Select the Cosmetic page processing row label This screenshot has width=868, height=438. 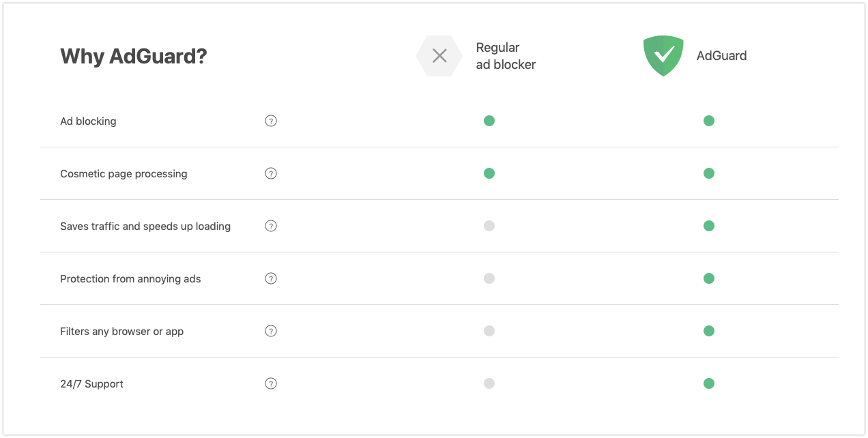(x=124, y=174)
